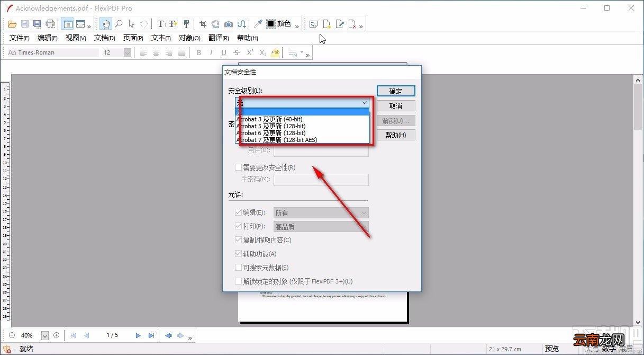Open the 文件 menu

[20, 38]
